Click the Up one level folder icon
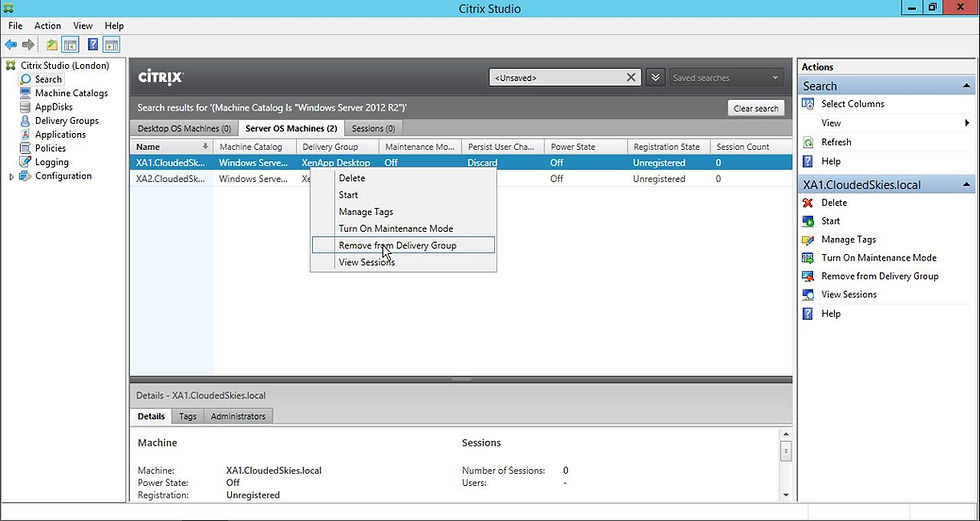Image resolution: width=980 pixels, height=521 pixels. [52, 45]
